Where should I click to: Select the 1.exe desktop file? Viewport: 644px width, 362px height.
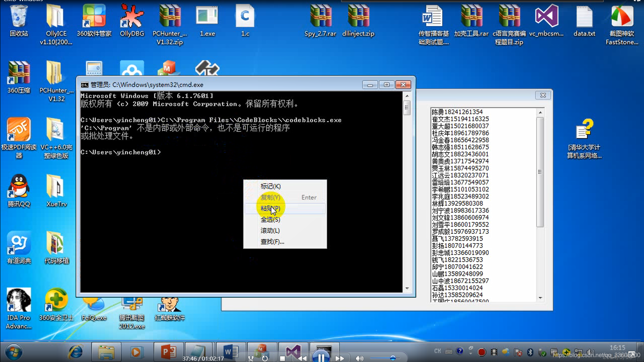pos(207,20)
